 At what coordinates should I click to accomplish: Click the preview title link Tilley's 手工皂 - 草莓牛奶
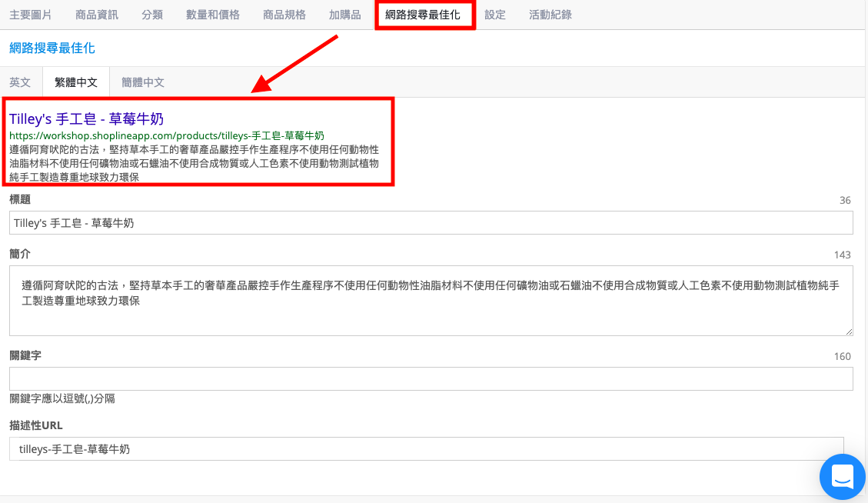[x=86, y=118]
